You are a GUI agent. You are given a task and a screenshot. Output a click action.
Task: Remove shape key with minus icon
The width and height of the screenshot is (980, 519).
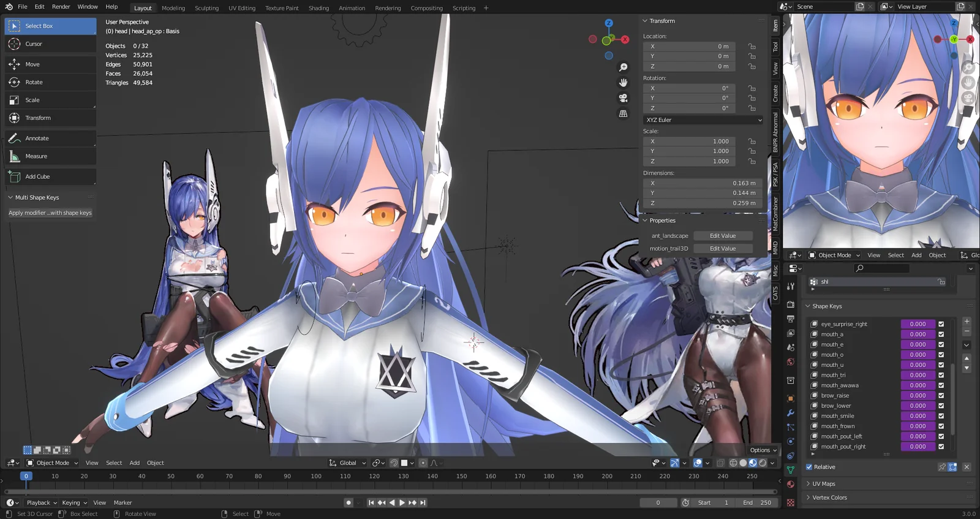click(x=967, y=331)
